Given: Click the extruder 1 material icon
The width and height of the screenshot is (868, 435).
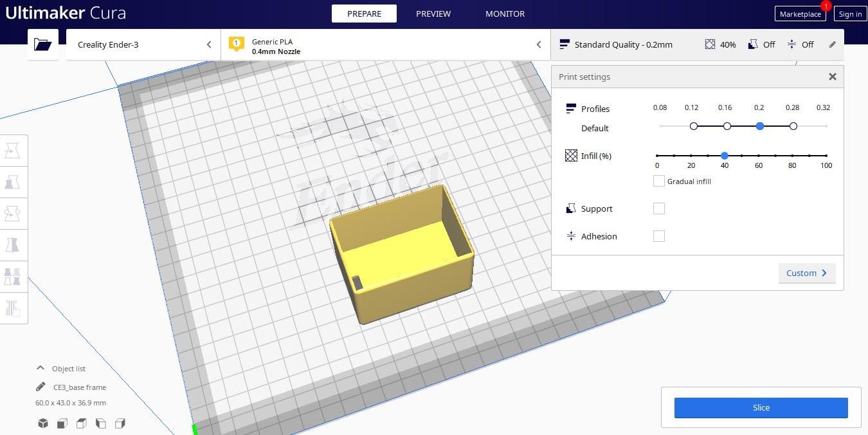Looking at the screenshot, I should pos(236,44).
